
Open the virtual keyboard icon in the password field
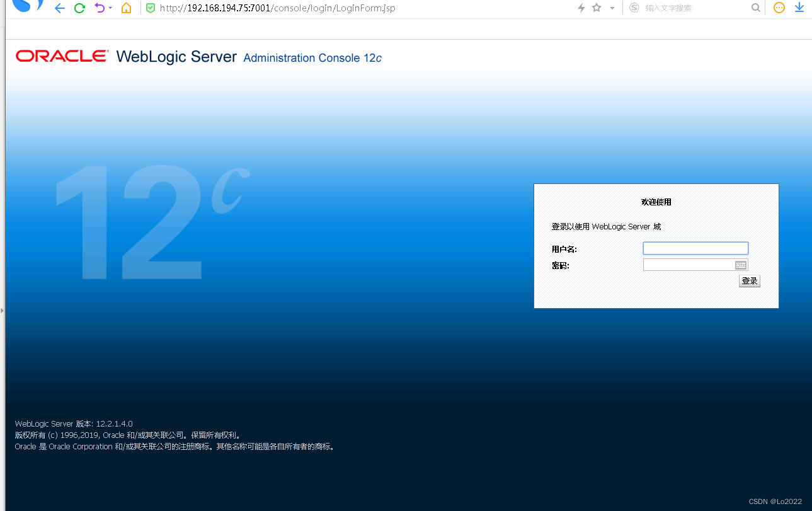click(x=741, y=265)
